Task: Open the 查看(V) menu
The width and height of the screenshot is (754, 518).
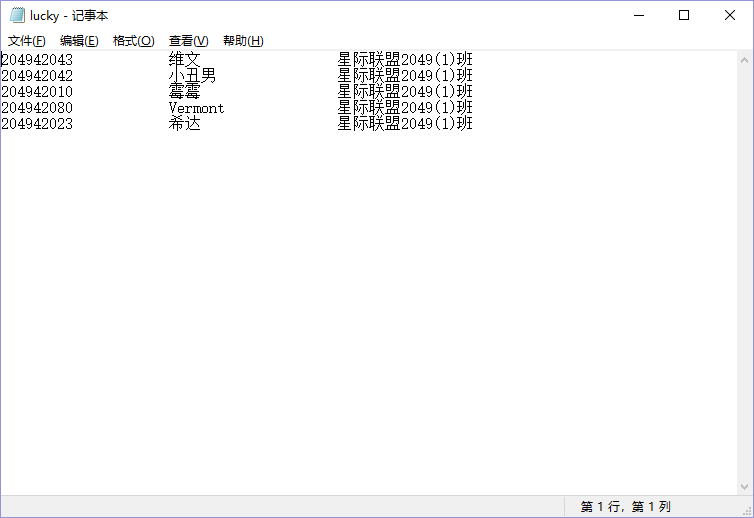Action: [188, 41]
